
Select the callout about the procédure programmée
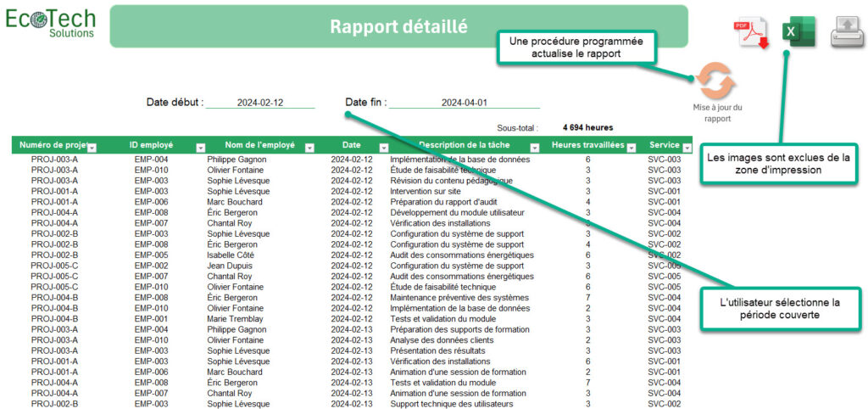point(575,48)
